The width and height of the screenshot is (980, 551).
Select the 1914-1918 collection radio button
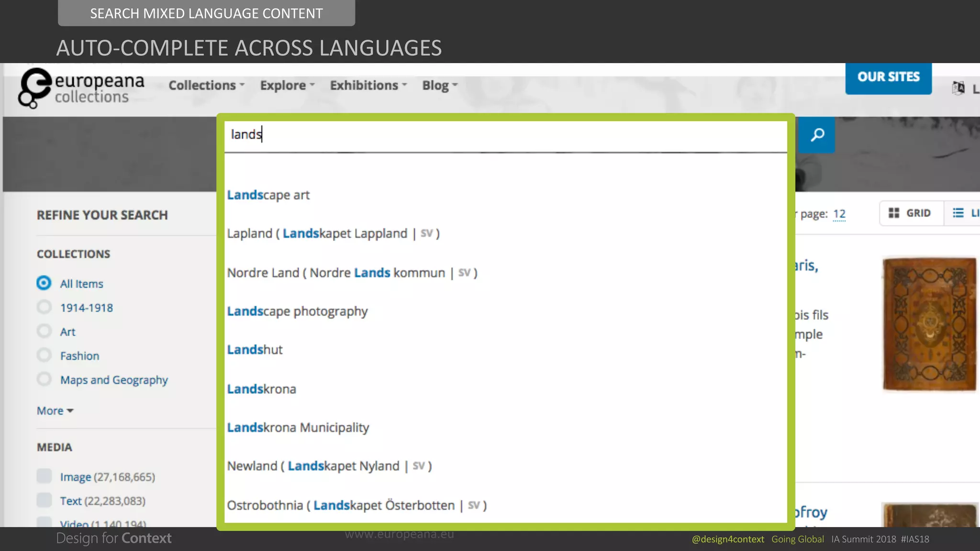coord(44,307)
